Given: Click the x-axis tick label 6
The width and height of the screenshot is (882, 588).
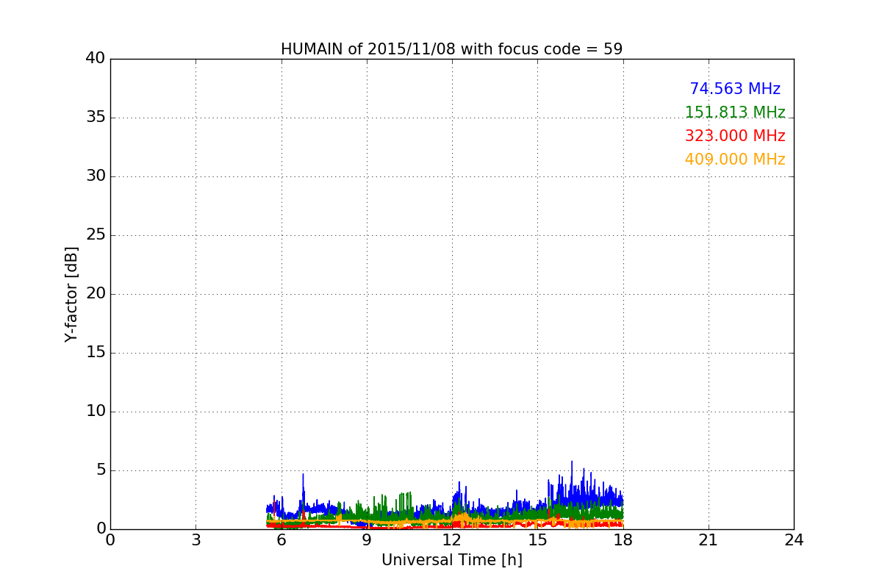Looking at the screenshot, I should pyautogui.click(x=281, y=540).
